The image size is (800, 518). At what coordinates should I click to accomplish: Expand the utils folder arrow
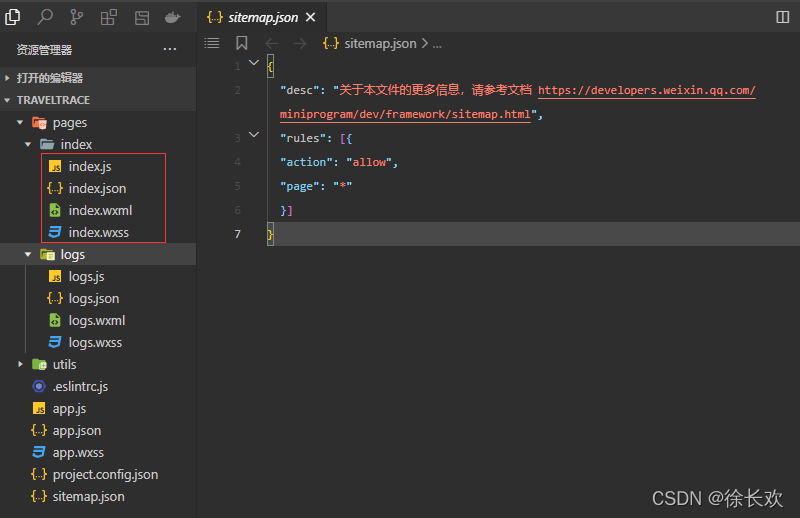tap(20, 364)
